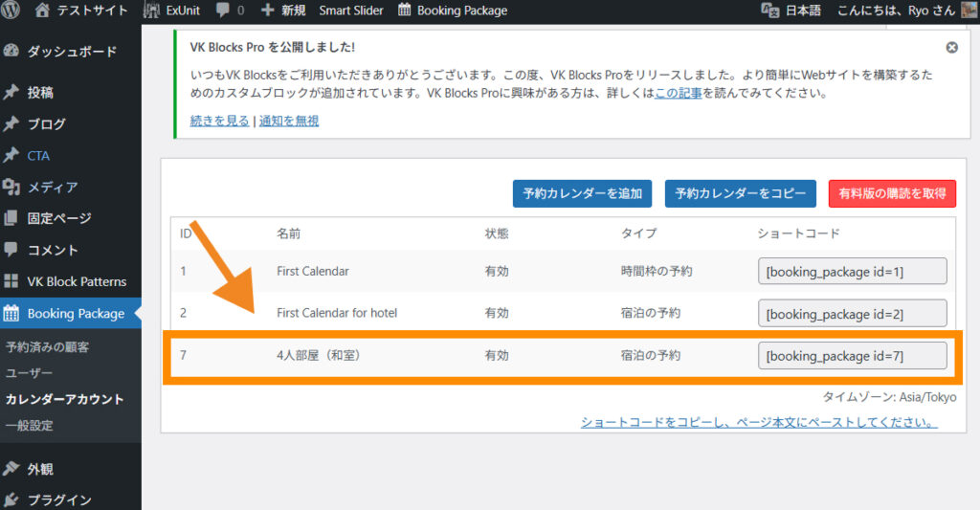Dismiss the VK Blocks Pro notice
The height and width of the screenshot is (510, 980).
coord(951,47)
